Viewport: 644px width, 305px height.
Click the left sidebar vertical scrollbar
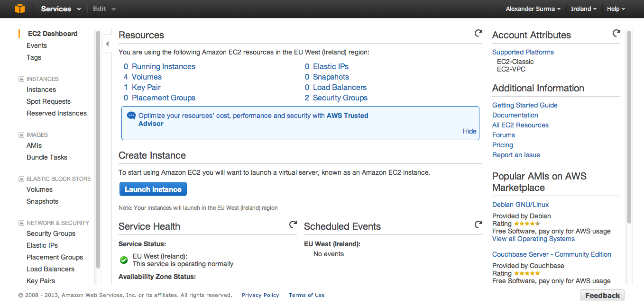pos(98,150)
